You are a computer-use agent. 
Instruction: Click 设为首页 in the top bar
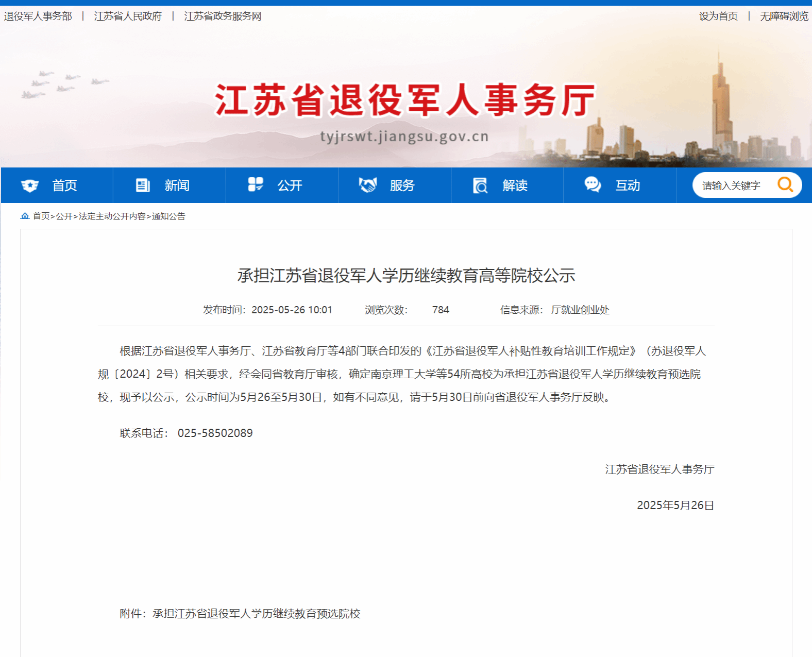point(718,16)
